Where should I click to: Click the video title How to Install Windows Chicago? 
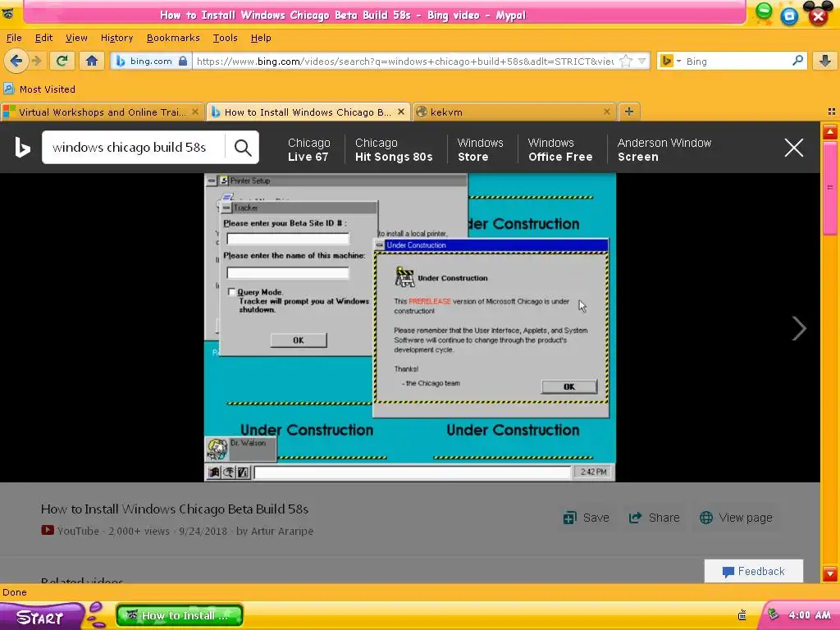coord(175,509)
